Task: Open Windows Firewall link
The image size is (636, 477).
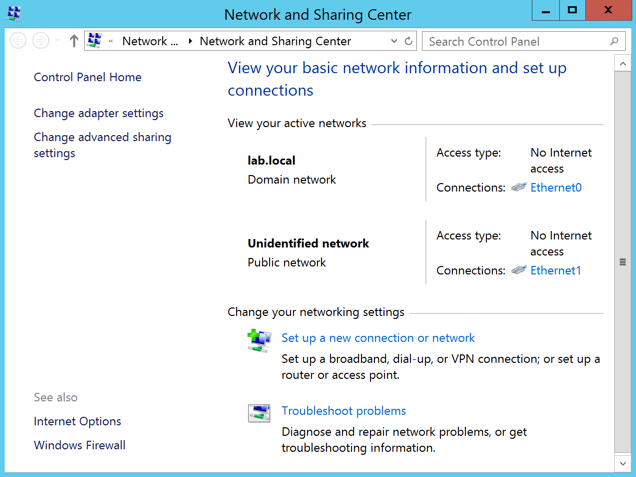Action: (79, 445)
